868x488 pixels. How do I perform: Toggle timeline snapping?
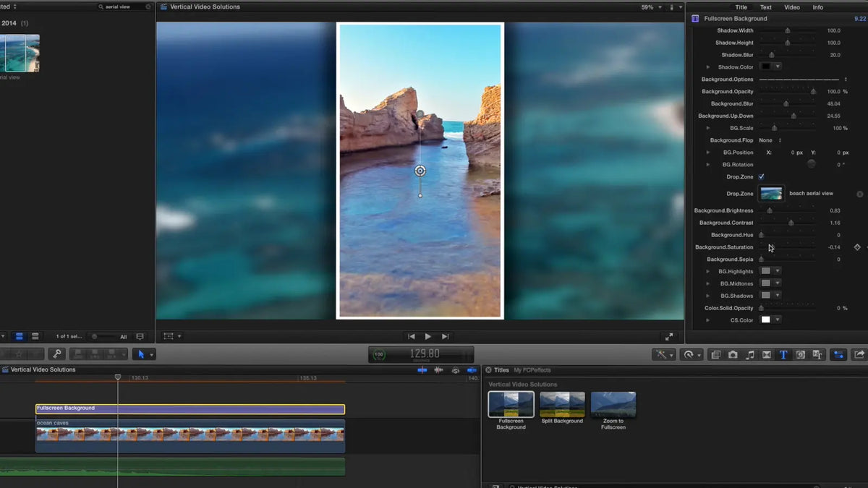(x=472, y=369)
